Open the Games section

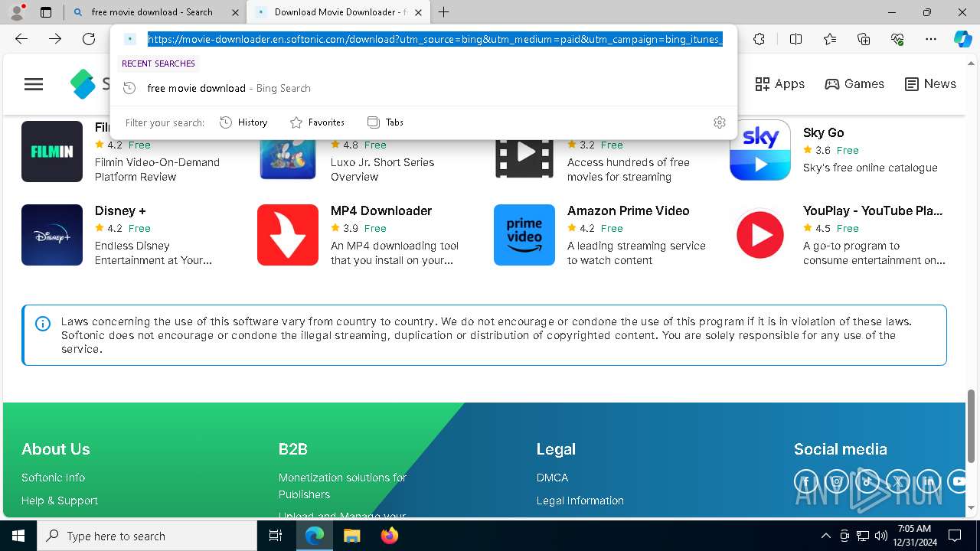pyautogui.click(x=854, y=84)
